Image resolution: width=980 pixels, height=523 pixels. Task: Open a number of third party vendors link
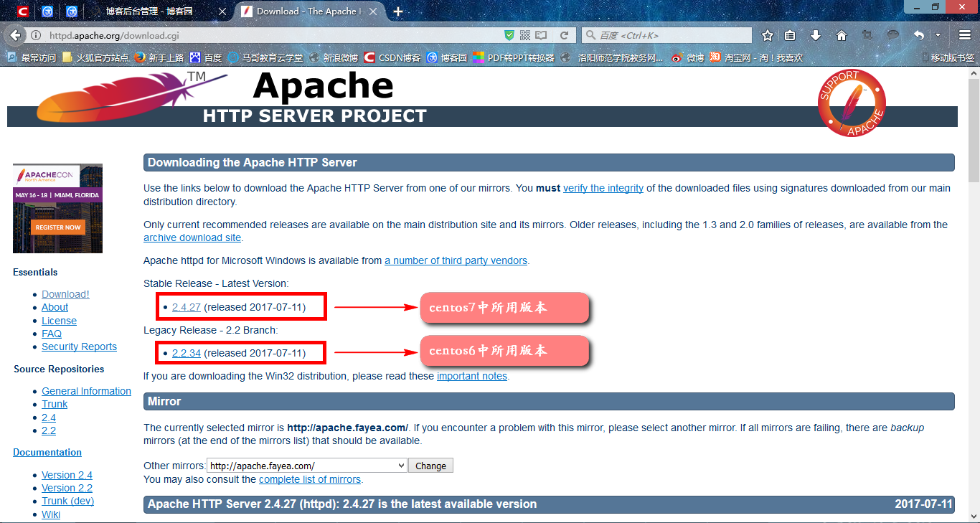[456, 260]
